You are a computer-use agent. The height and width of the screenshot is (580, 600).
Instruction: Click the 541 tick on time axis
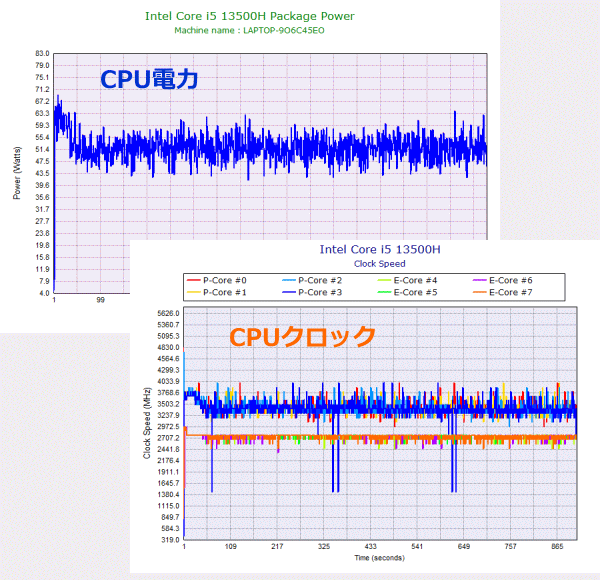tap(417, 547)
